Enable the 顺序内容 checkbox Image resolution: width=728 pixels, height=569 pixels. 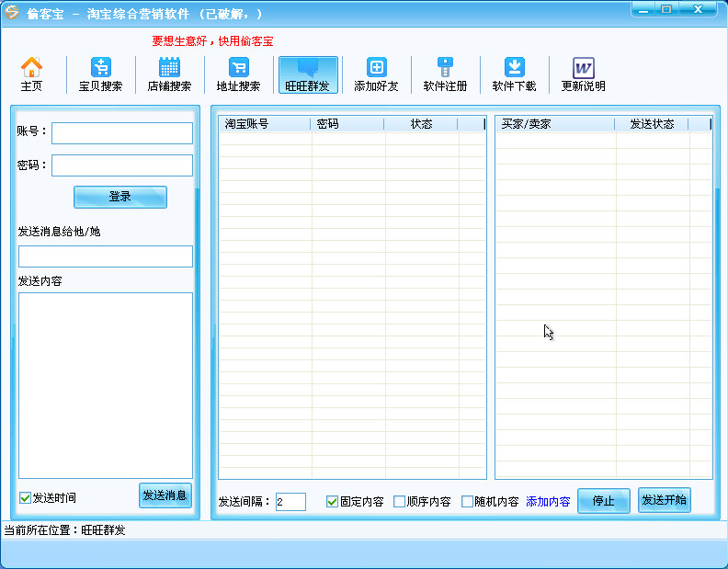(x=399, y=502)
